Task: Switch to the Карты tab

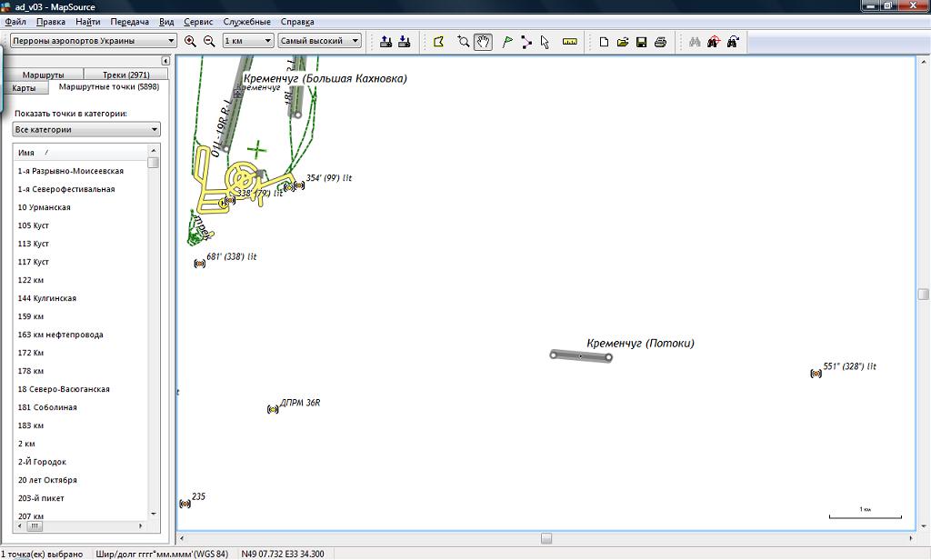Action: 25,88
